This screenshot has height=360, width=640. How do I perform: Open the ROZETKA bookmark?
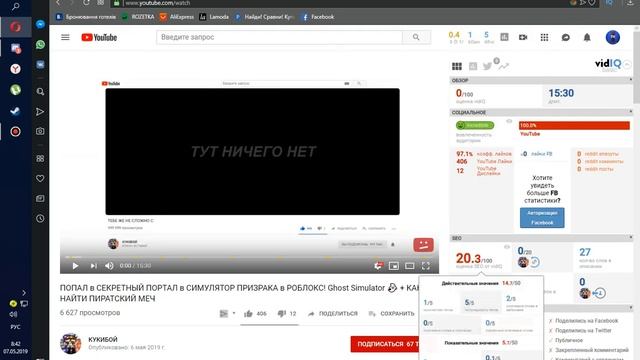click(x=138, y=17)
